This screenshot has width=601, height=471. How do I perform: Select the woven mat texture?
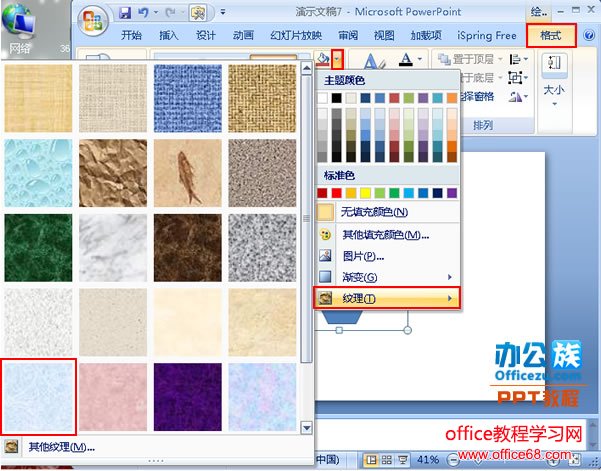(x=263, y=98)
